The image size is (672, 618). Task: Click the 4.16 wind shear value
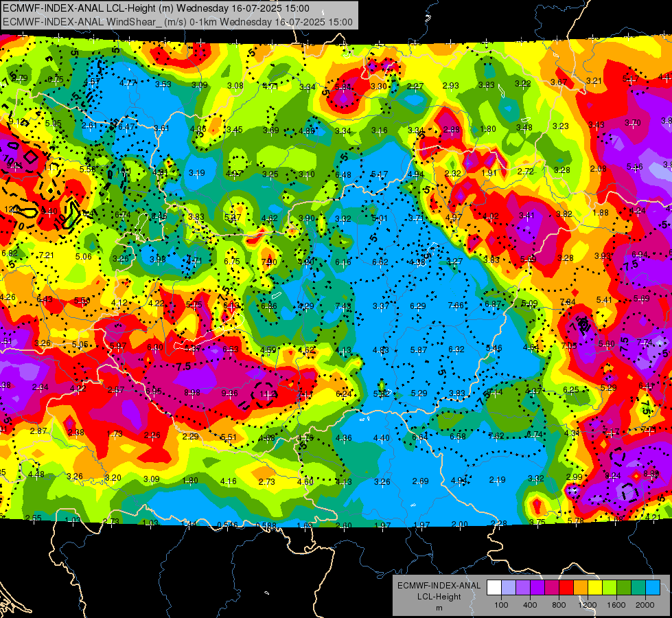228,481
